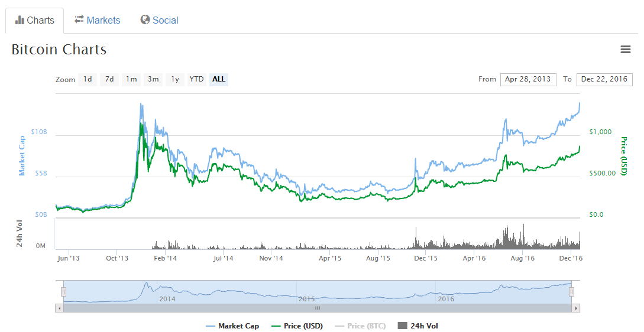Click the 2015 label in navigator
The width and height of the screenshot is (644, 332).
(x=306, y=299)
